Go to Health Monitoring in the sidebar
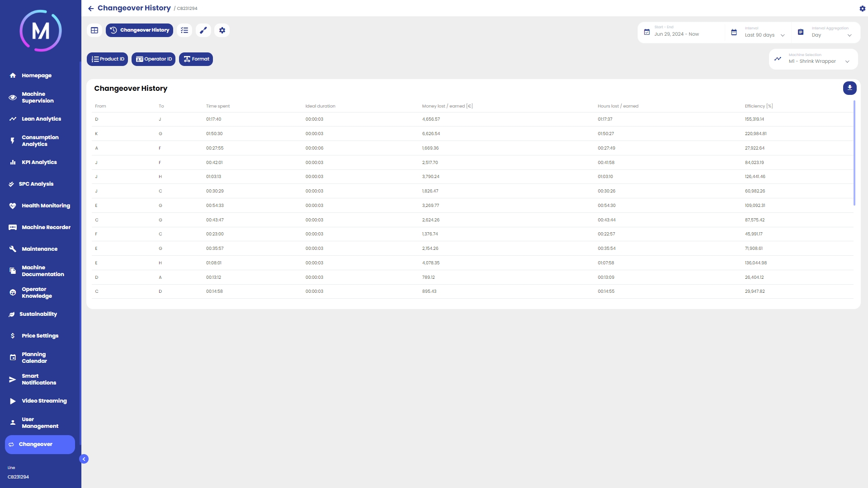 [46, 206]
